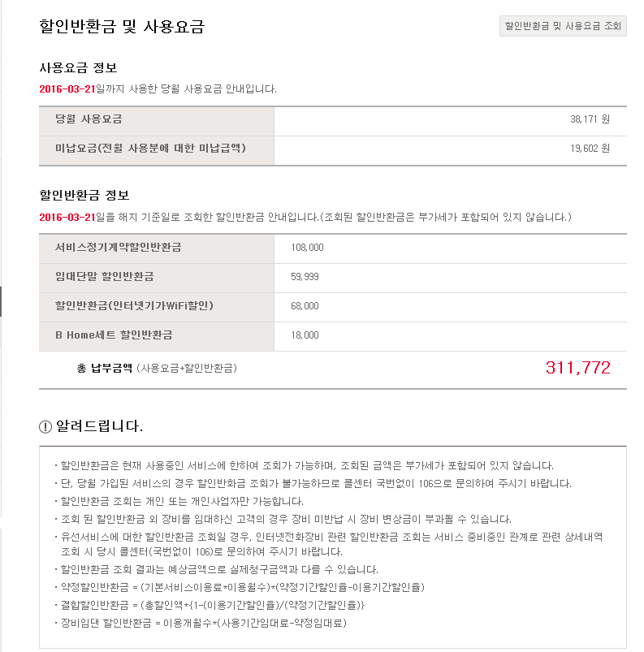Select the 68,000 refund value
Viewport: 644px width, 652px height.
click(x=305, y=306)
